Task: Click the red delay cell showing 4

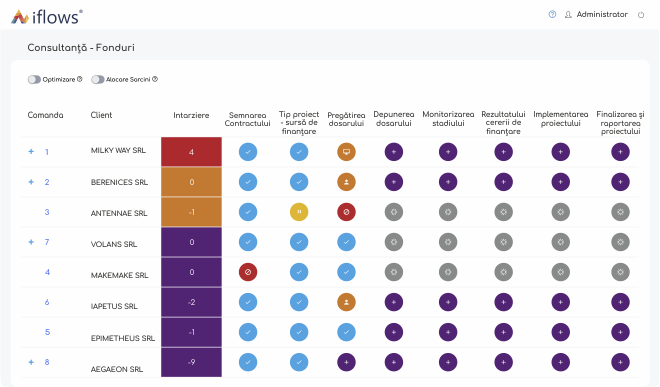Action: [x=192, y=152]
